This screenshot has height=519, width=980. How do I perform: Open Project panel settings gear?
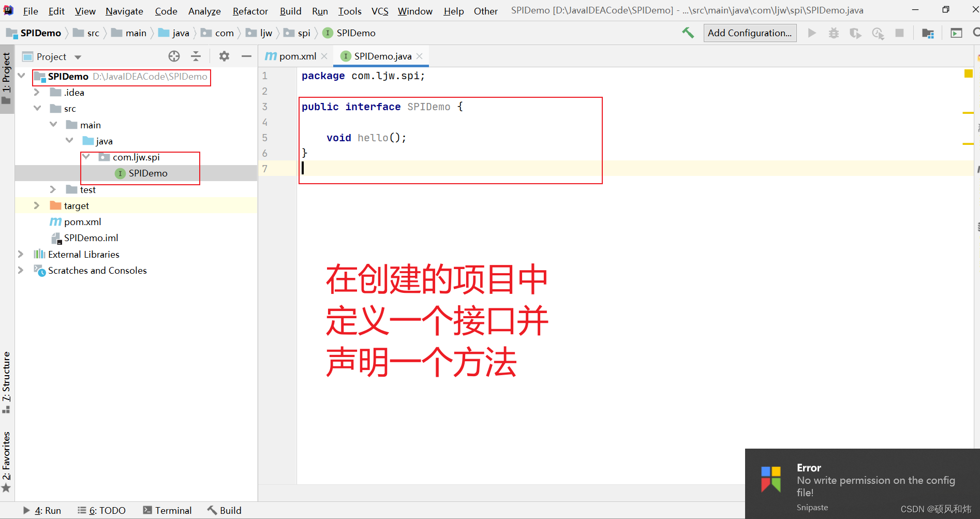tap(224, 56)
